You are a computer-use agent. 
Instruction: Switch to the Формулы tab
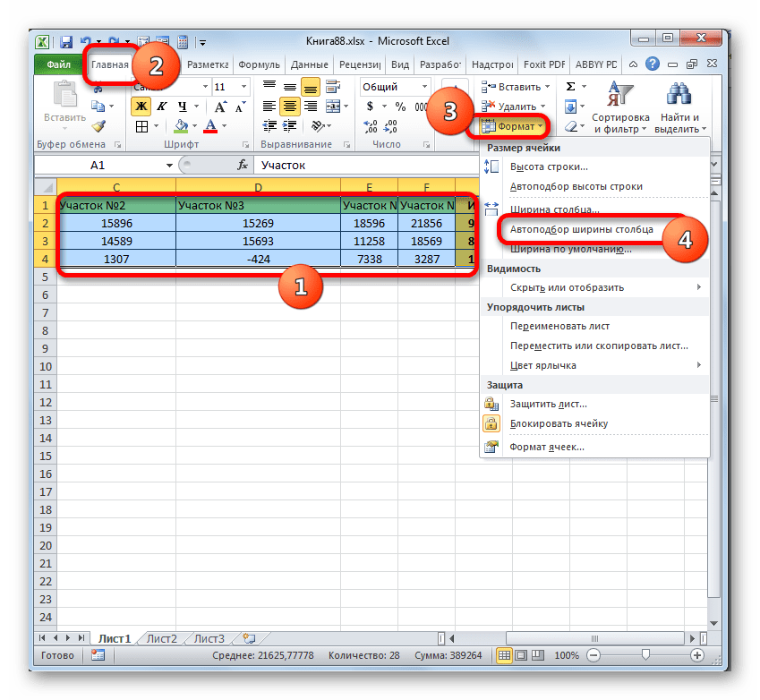tap(259, 64)
